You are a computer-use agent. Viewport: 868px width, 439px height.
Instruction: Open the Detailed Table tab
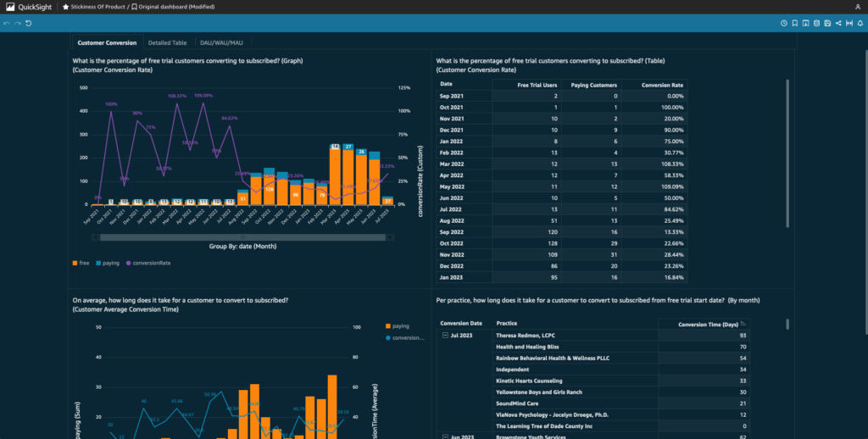pos(167,42)
